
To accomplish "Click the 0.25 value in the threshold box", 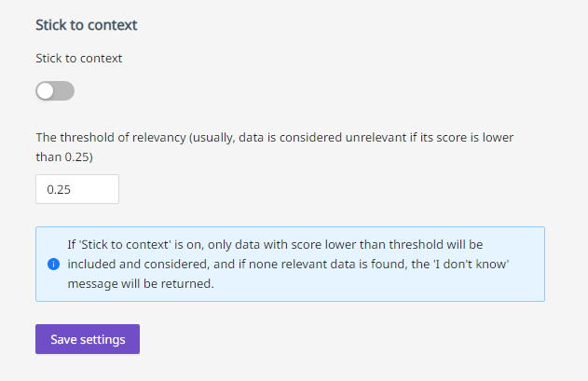I will (x=59, y=189).
